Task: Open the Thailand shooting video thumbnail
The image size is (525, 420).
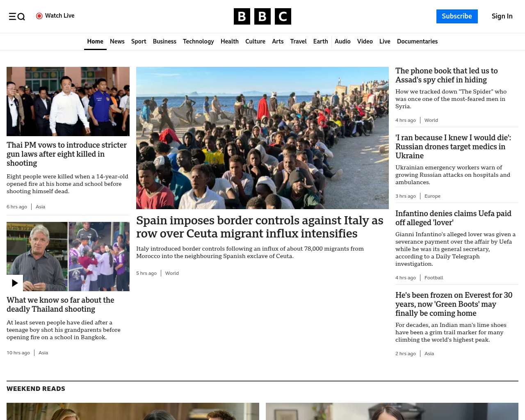Action: tap(68, 256)
